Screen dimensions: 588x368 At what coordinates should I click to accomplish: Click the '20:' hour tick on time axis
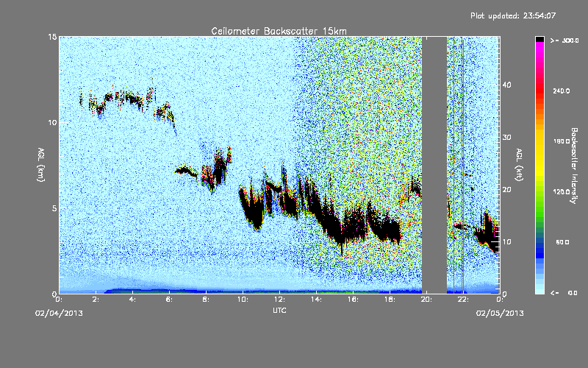(x=427, y=300)
